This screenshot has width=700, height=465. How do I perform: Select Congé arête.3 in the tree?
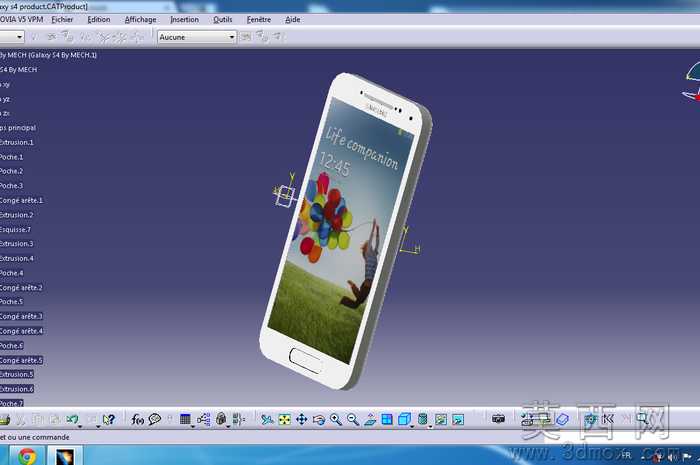coord(21,317)
